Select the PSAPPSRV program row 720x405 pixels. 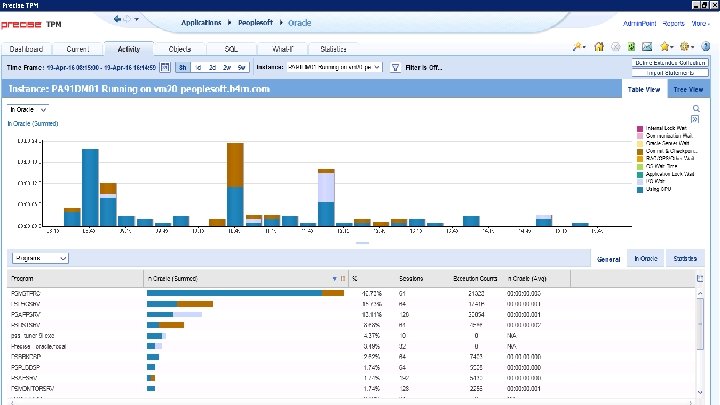pyautogui.click(x=351, y=315)
